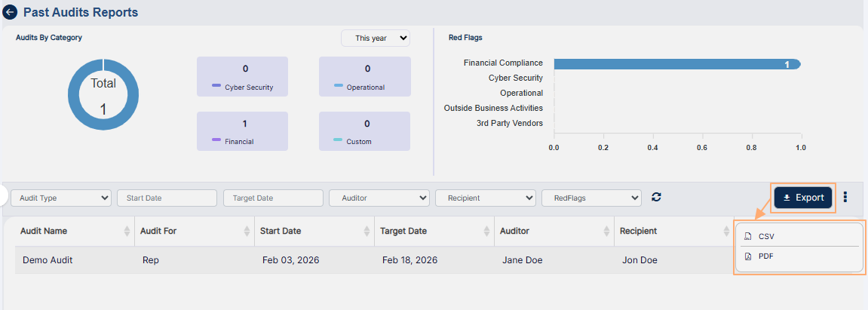
Task: Choose PDF from the export menu
Action: (x=765, y=256)
